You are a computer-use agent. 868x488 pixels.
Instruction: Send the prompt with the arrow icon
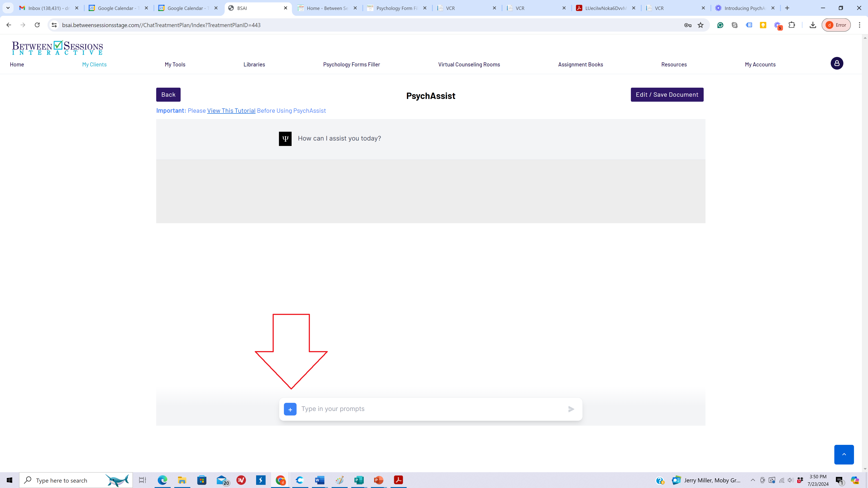click(x=571, y=409)
